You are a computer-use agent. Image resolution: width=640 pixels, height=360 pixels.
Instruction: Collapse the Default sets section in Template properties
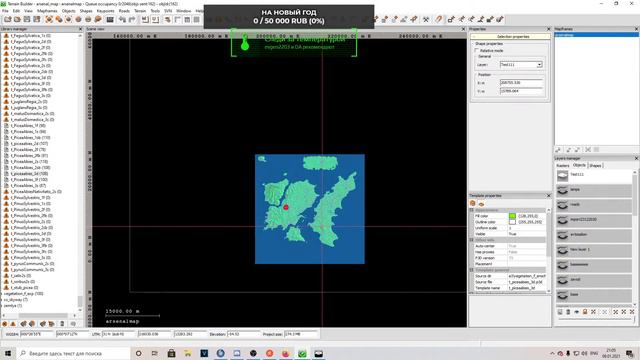[x=471, y=240]
